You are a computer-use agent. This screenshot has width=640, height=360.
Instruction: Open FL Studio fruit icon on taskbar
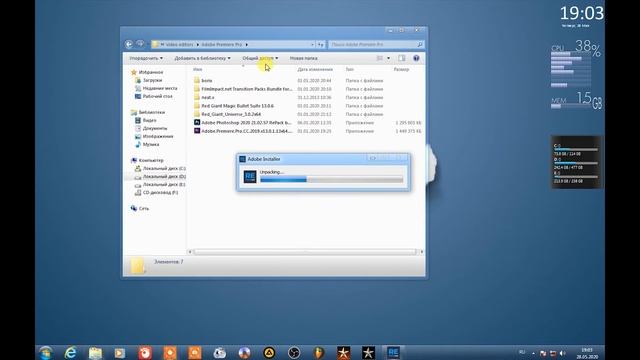point(319,353)
